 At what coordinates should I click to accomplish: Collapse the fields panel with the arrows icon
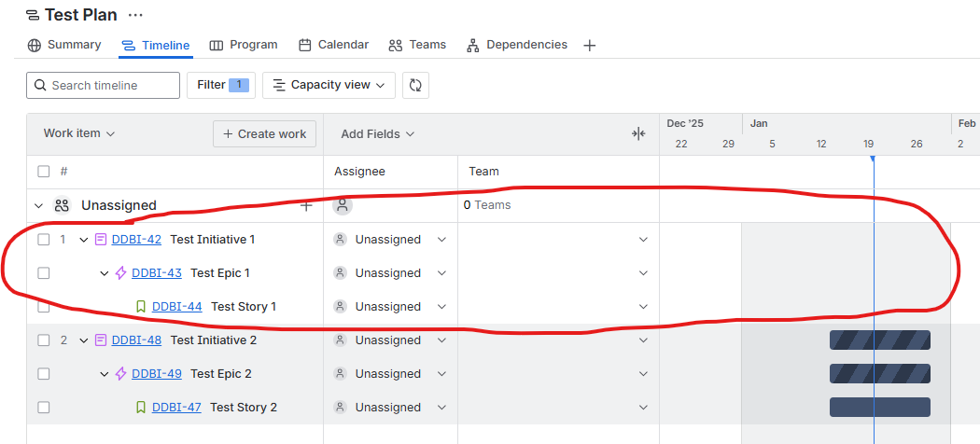638,133
